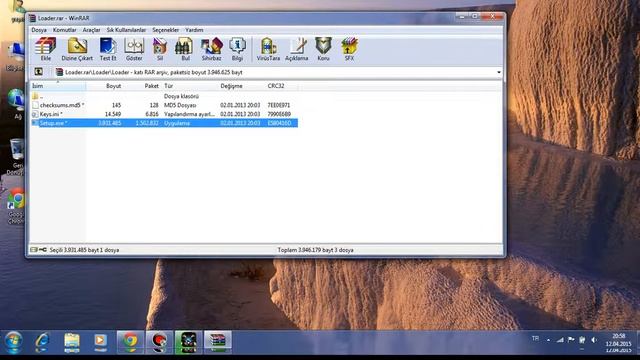Image resolution: width=640 pixels, height=360 pixels.
Task: Open the Komutlar menu
Action: [x=64, y=30]
